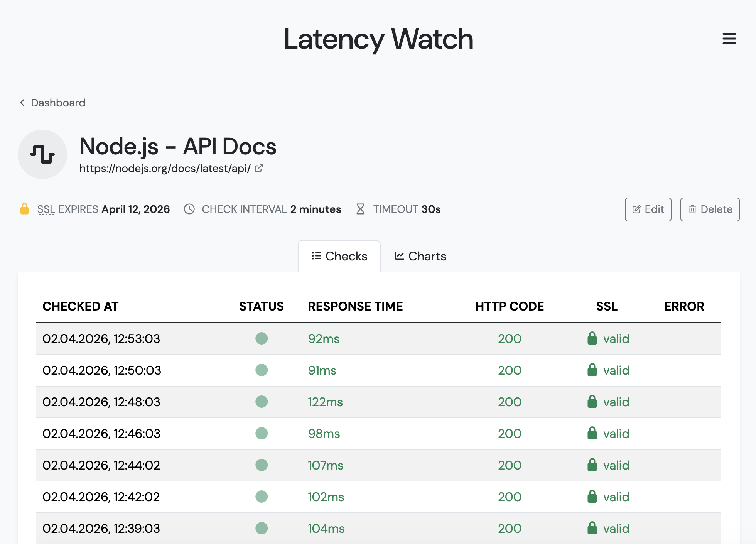Click the pulse waveform monitor avatar icon
Screen dimensions: 756x544
point(42,154)
